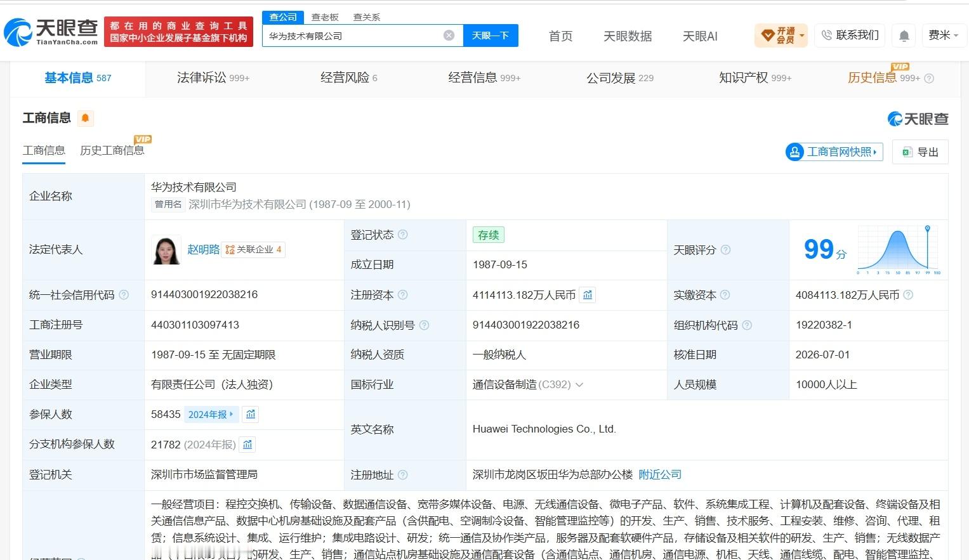Image resolution: width=969 pixels, height=560 pixels.
Task: Click the 导出 export button
Action: 920,152
